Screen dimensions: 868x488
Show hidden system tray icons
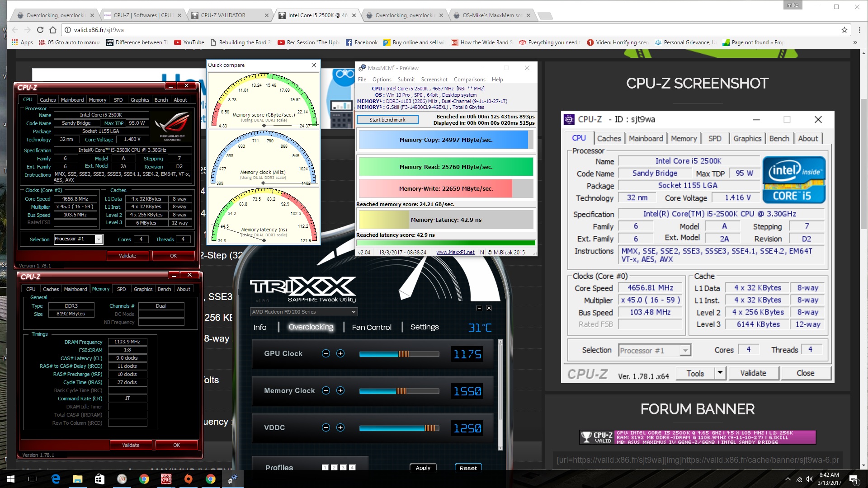788,479
